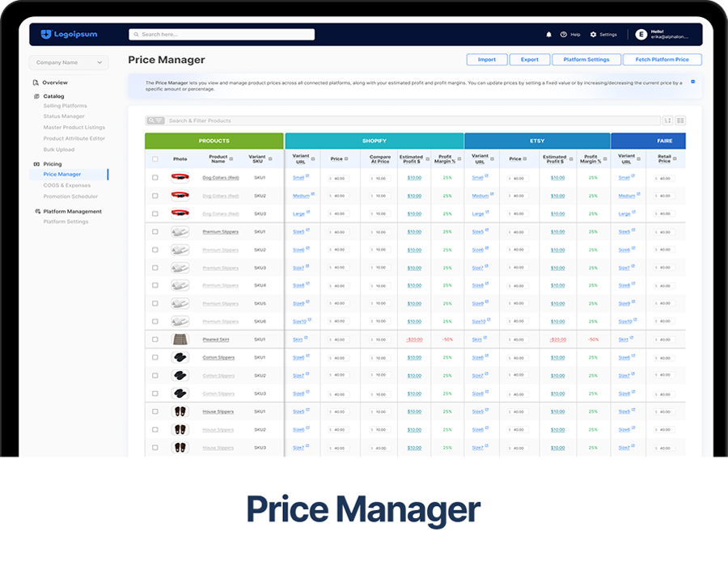Collapse the Price Manager info banner
This screenshot has height=561, width=728.
click(x=692, y=82)
